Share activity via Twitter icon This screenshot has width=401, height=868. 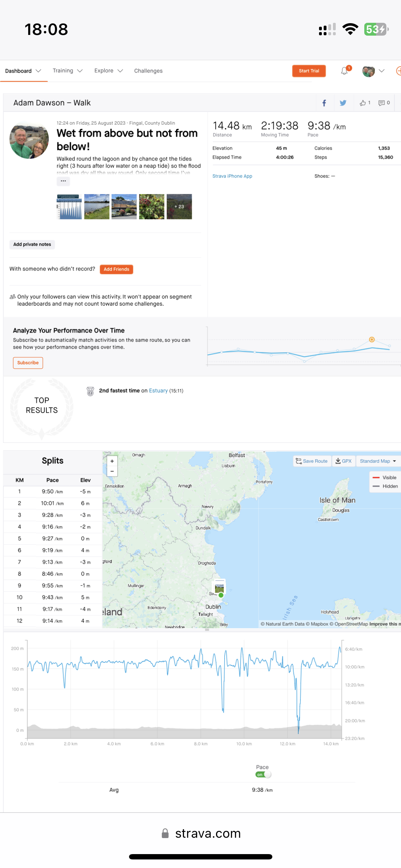(343, 103)
